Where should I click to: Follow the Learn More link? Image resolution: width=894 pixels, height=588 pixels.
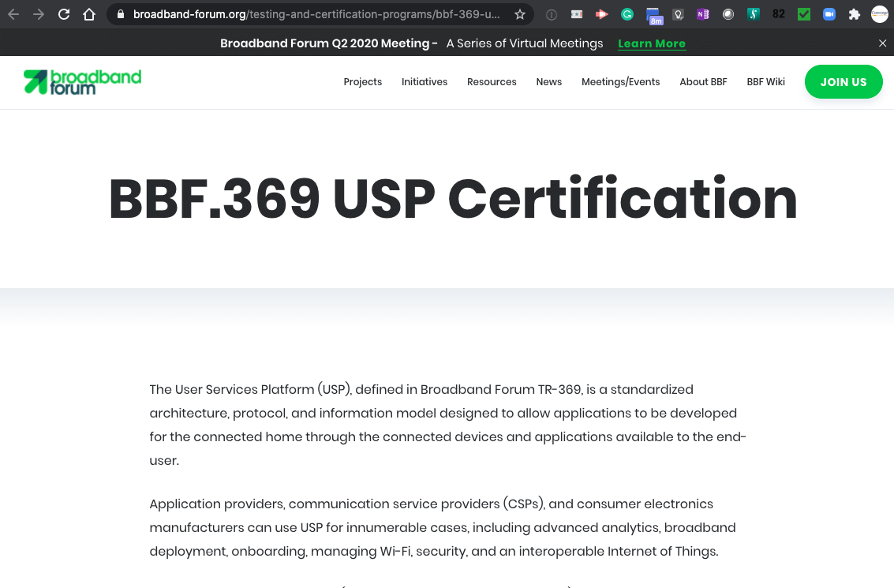click(651, 43)
